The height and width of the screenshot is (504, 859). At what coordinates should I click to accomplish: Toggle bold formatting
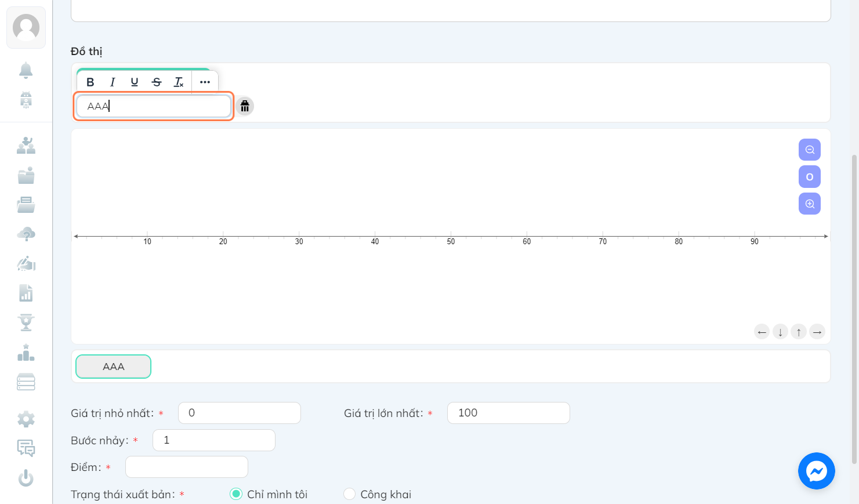click(x=90, y=82)
